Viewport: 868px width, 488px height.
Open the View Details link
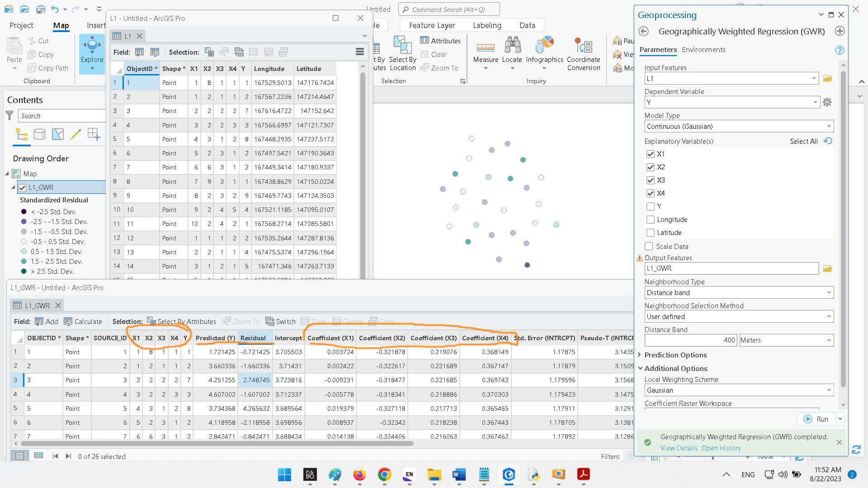(679, 448)
